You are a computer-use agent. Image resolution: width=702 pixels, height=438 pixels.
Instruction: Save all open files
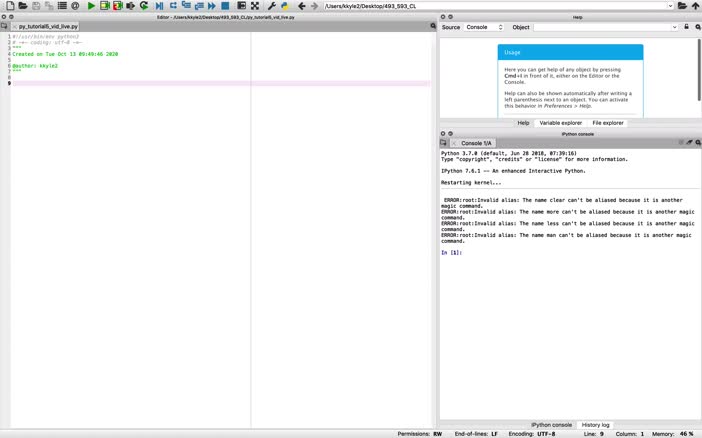[49, 6]
